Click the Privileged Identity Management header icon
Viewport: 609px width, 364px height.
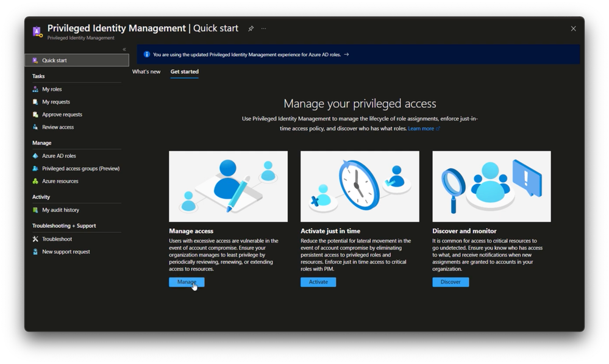37,32
